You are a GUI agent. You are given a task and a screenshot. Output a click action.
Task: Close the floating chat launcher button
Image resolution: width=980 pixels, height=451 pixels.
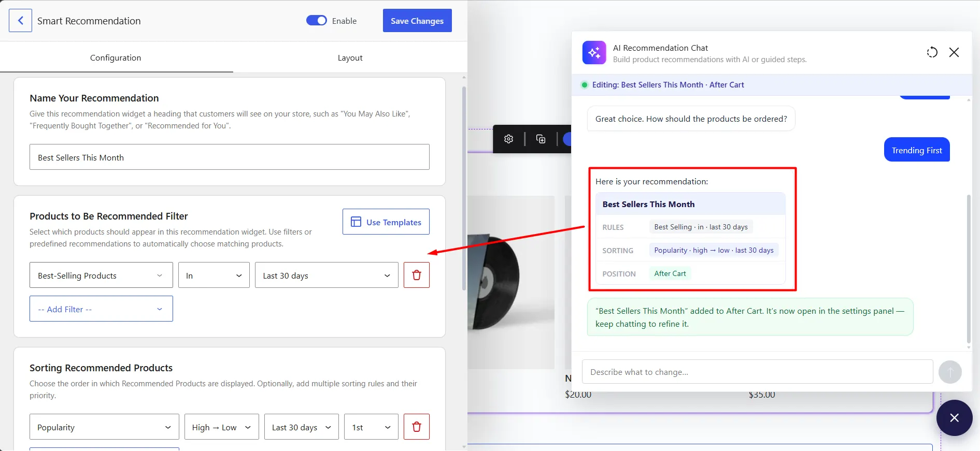pyautogui.click(x=954, y=418)
